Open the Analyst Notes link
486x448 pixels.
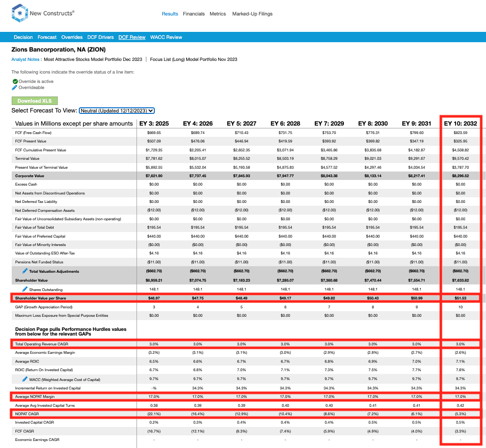(25, 60)
